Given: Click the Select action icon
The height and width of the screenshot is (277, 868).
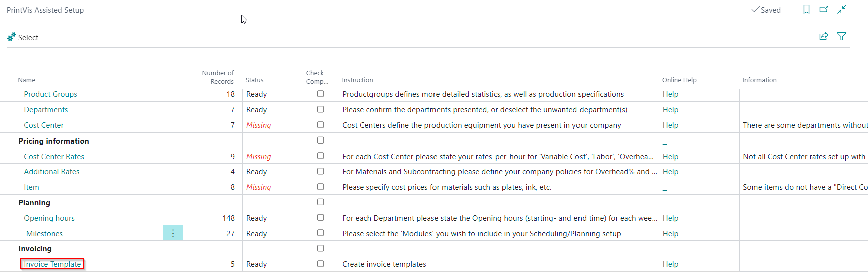Looking at the screenshot, I should [11, 37].
